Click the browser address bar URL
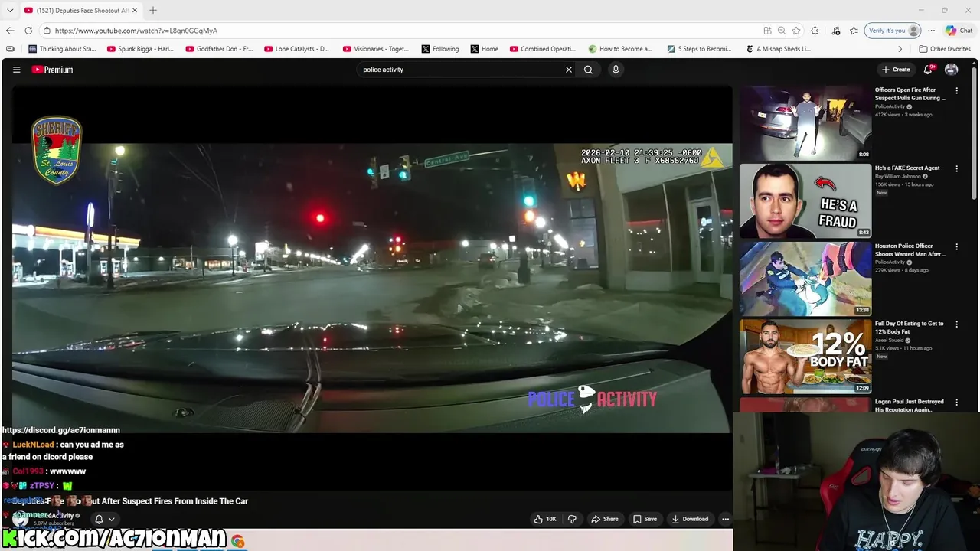Image resolution: width=980 pixels, height=551 pixels. [x=136, y=31]
